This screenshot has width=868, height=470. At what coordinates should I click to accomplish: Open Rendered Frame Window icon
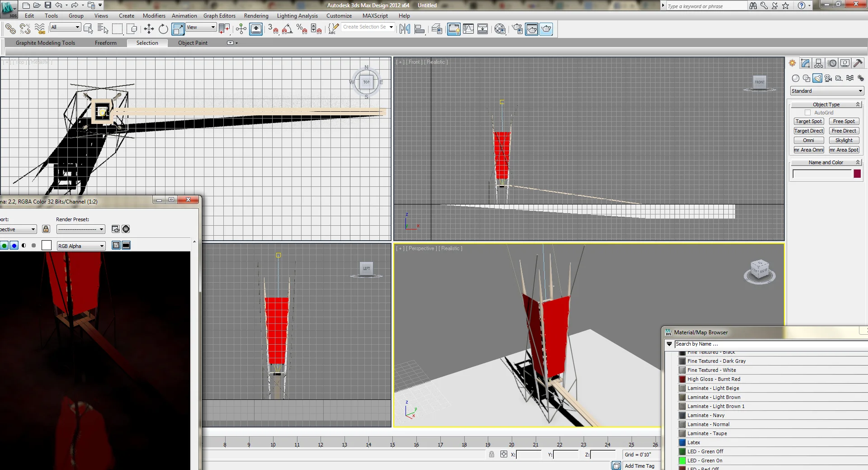532,29
